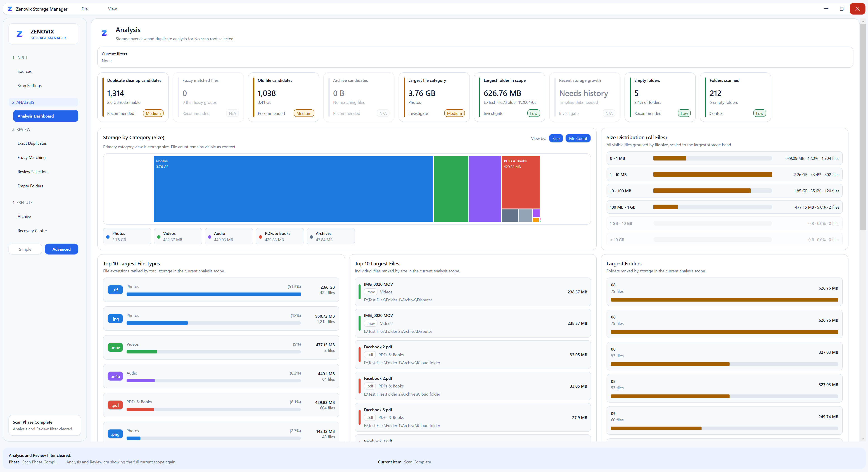Select the Videos 482.37 MB legend chip

coord(178,236)
